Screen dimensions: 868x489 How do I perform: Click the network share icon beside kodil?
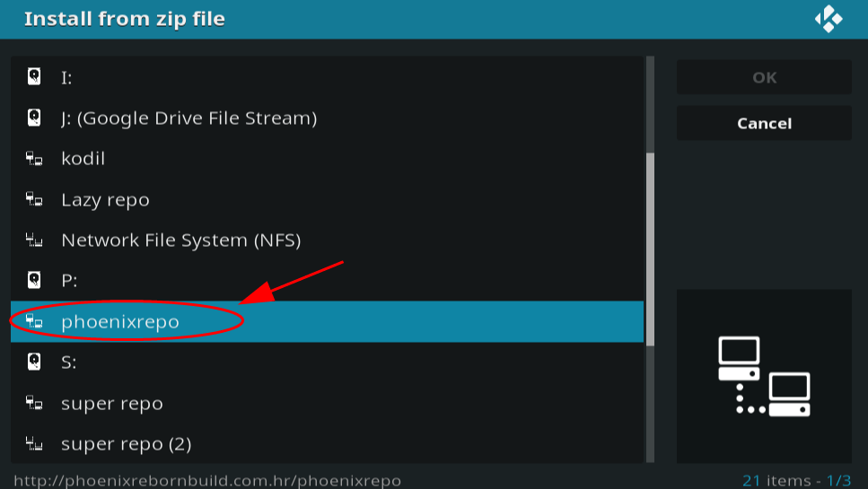pos(34,159)
